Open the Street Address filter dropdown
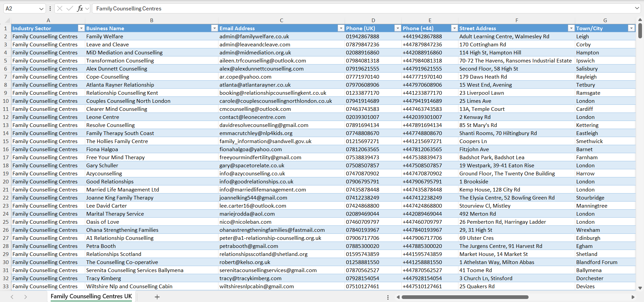The height and width of the screenshot is (302, 644). [571, 28]
